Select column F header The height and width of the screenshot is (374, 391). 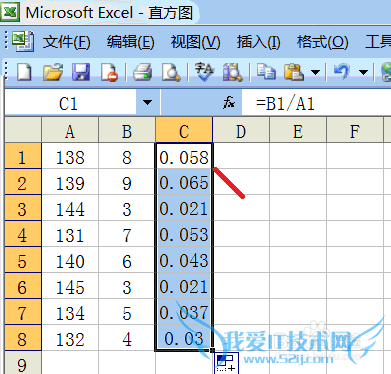point(355,131)
